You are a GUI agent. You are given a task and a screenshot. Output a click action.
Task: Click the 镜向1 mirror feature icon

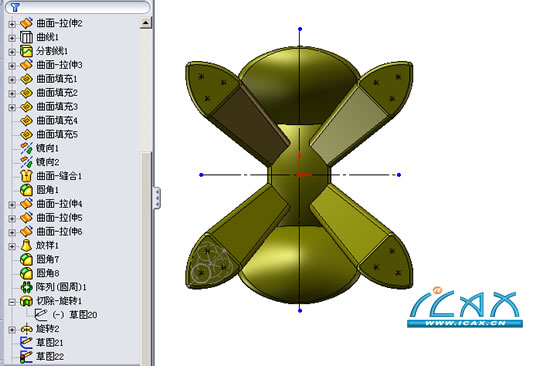[x=26, y=148]
